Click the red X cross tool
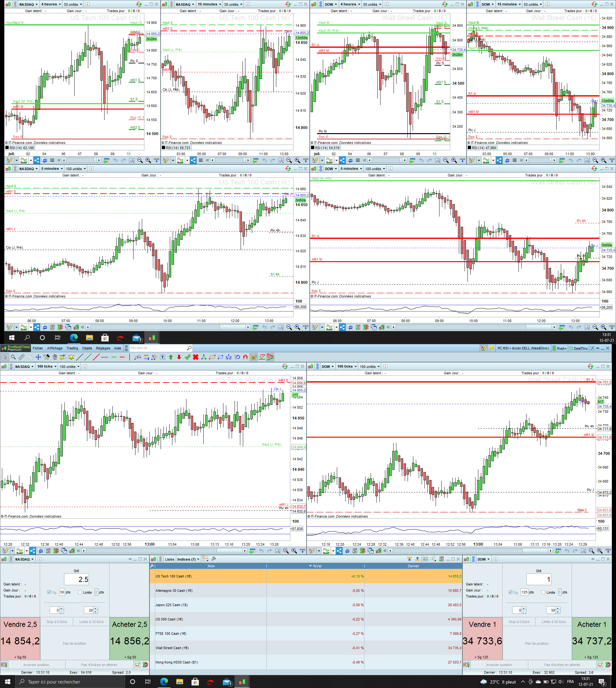The image size is (616, 688). click(x=196, y=357)
